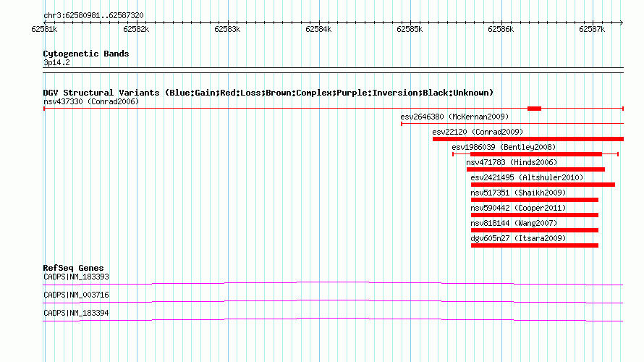Select gene label CADPS|NM_183394

(77, 313)
